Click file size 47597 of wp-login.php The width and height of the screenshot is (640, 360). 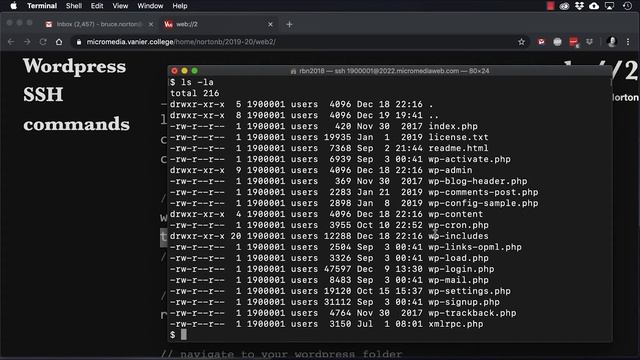(338, 269)
